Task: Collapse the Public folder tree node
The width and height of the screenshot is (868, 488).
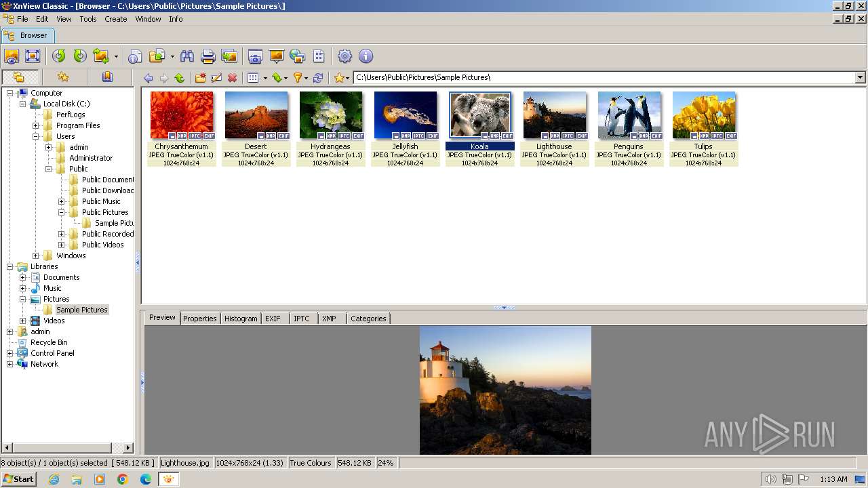Action: [49, 169]
